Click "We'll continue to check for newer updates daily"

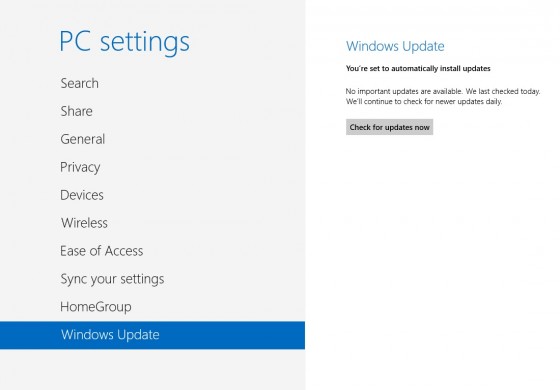[x=424, y=101]
